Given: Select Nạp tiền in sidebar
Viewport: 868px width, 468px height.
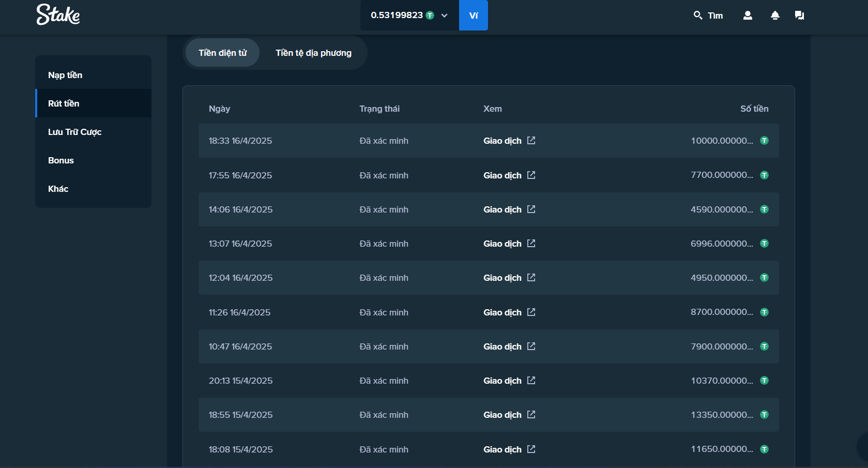Looking at the screenshot, I should point(65,75).
